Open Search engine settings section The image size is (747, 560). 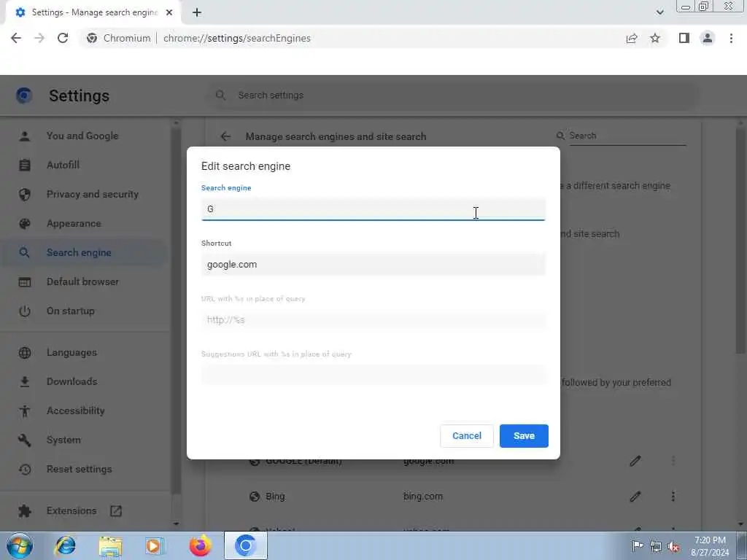82,252
